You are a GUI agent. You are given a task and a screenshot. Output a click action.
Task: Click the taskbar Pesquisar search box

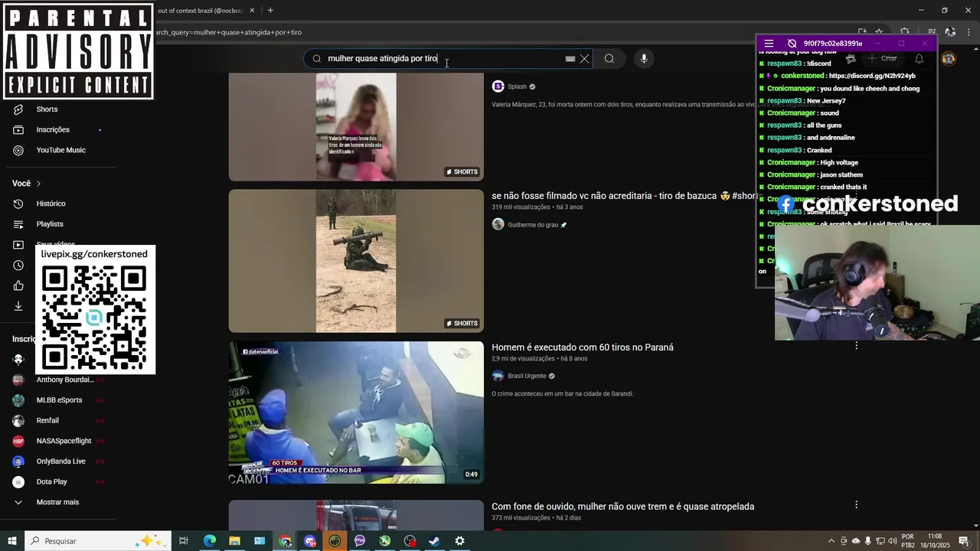click(98, 541)
